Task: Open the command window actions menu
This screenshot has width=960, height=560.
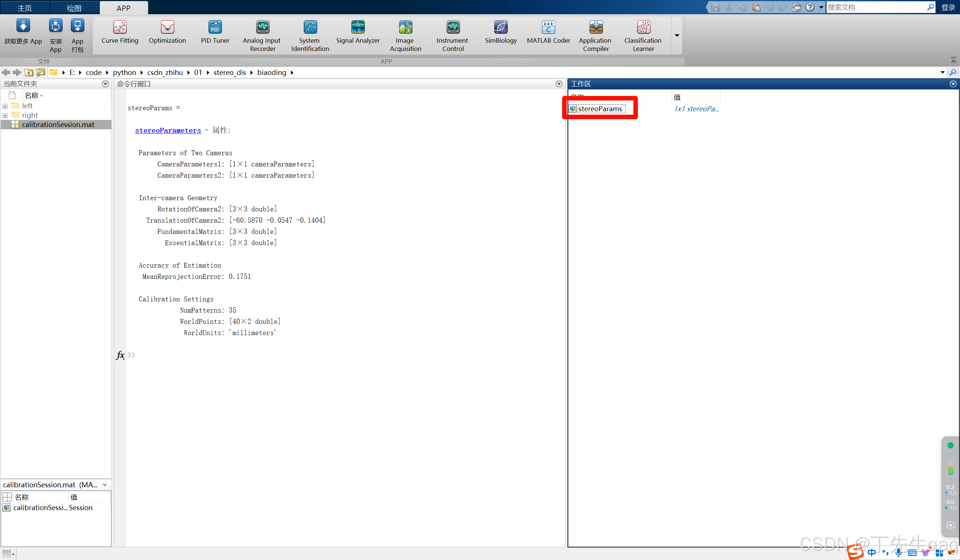Action: coord(558,84)
